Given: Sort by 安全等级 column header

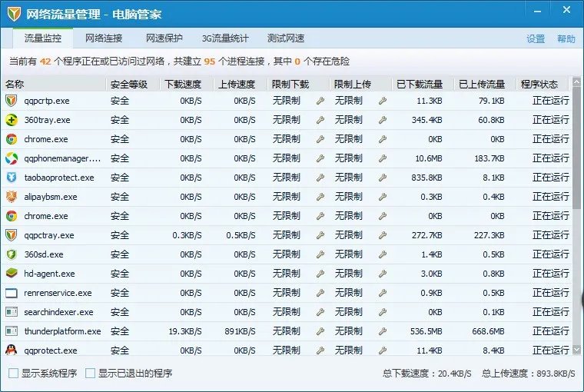Looking at the screenshot, I should point(133,85).
